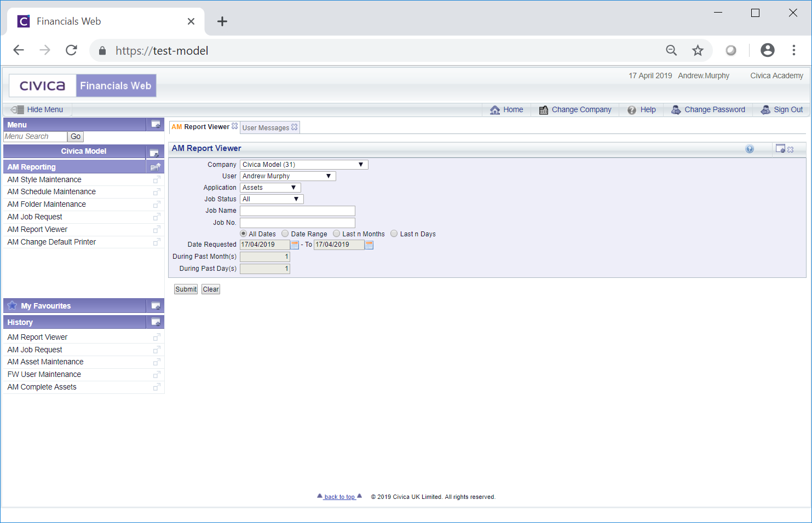Select the Last n Months radio button
Image resolution: width=812 pixels, height=523 pixels.
point(337,234)
